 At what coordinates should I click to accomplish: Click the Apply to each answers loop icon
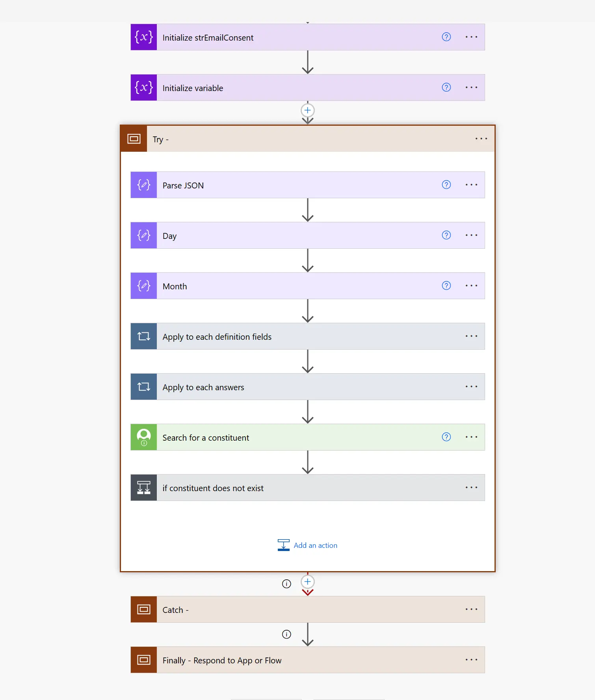[144, 387]
